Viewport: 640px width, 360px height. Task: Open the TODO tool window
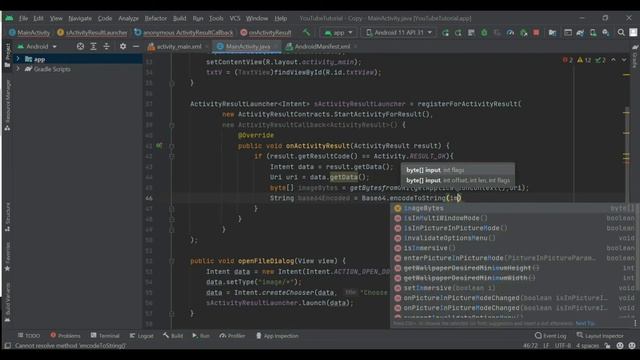point(29,336)
